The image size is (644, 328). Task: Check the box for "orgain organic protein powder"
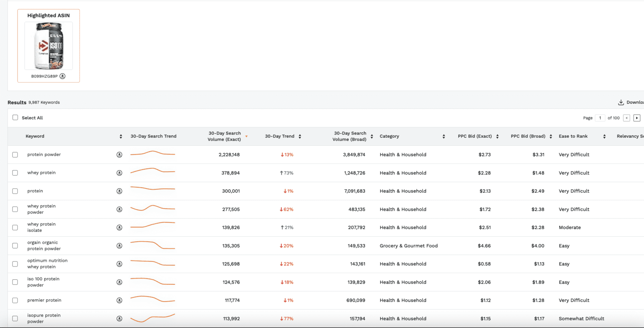15,245
